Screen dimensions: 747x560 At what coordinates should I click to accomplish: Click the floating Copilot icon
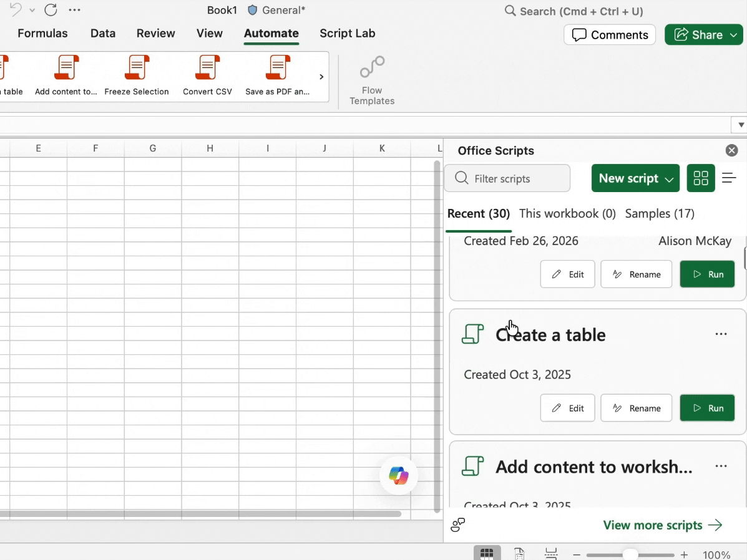pyautogui.click(x=399, y=476)
